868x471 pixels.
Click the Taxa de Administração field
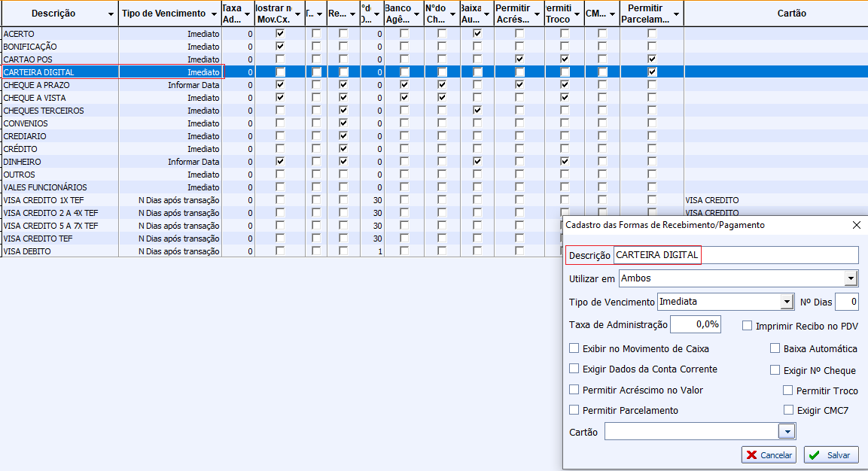click(x=696, y=325)
